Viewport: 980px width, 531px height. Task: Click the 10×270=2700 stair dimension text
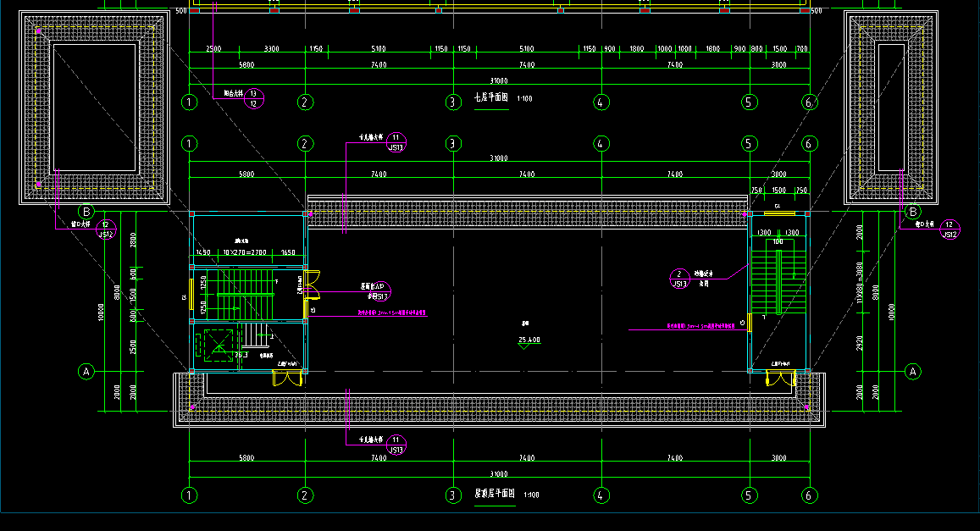tap(245, 252)
